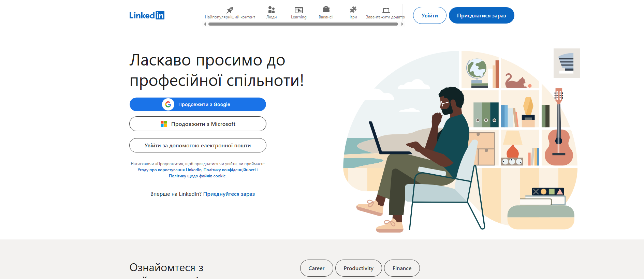Open the Угоду про користування LinkedIn link
Screen dimensions: 644x279
[170, 170]
